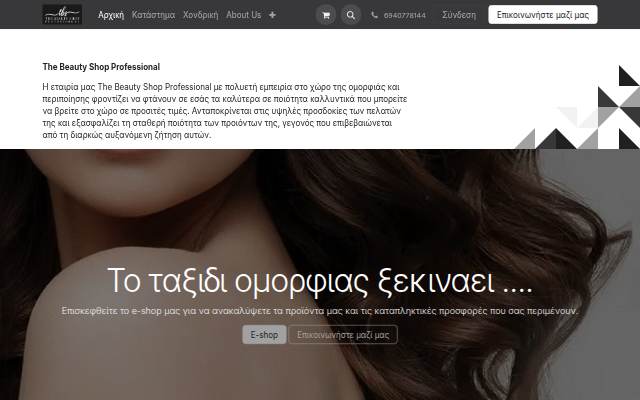Open the About Us page
This screenshot has width=640, height=400.
click(x=243, y=15)
